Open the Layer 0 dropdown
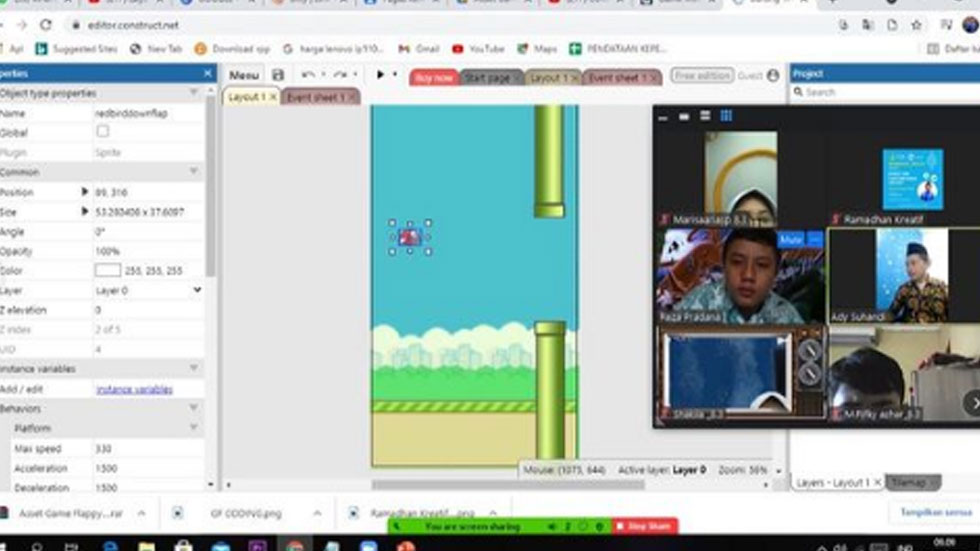Viewport: 980px width, 551px height. coord(148,290)
